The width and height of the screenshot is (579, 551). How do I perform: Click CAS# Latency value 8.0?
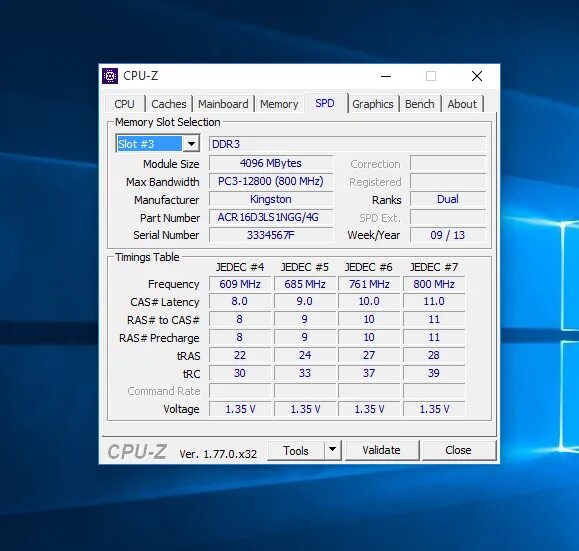coord(240,301)
